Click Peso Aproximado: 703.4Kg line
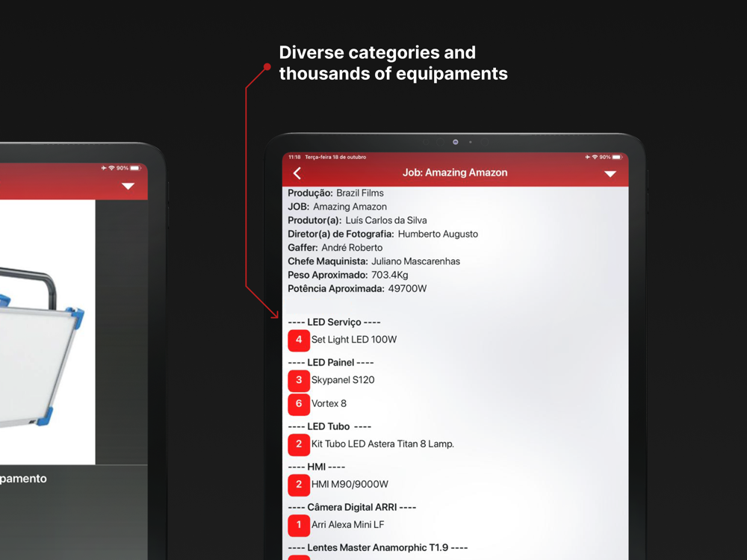Screen dimensions: 747x560 [x=348, y=276]
